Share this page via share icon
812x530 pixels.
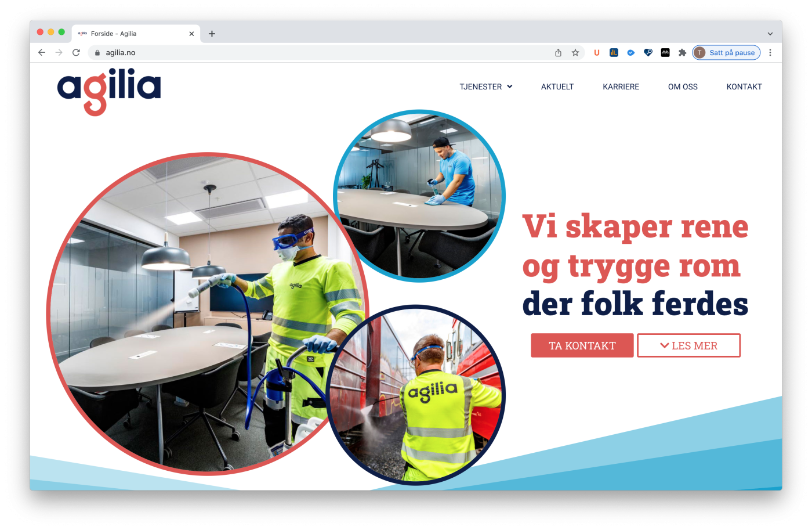[x=558, y=52]
